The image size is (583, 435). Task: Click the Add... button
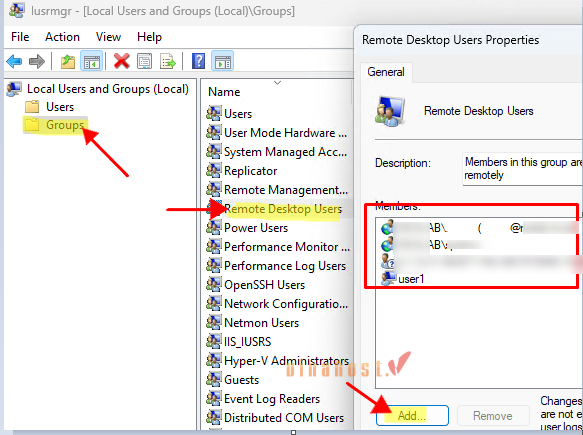pos(412,415)
